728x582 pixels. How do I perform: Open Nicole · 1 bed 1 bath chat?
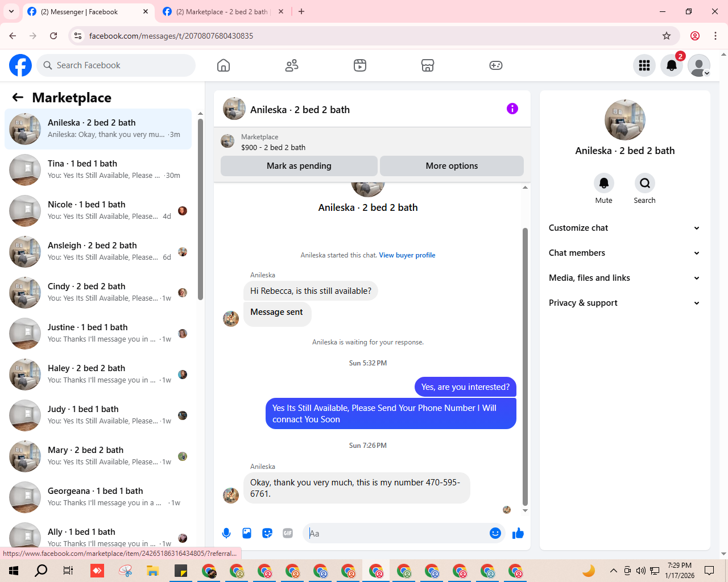click(98, 211)
